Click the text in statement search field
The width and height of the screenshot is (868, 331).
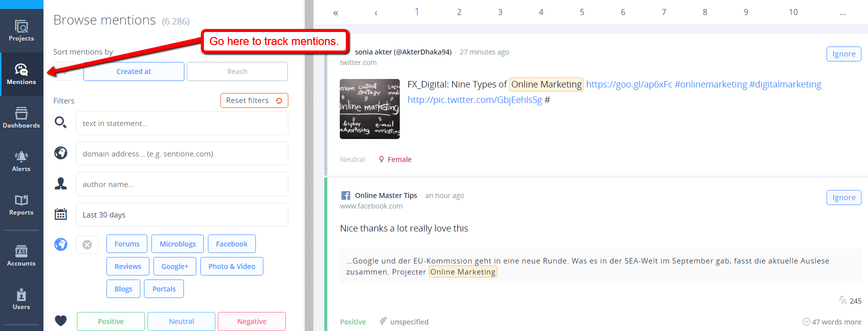pyautogui.click(x=182, y=123)
